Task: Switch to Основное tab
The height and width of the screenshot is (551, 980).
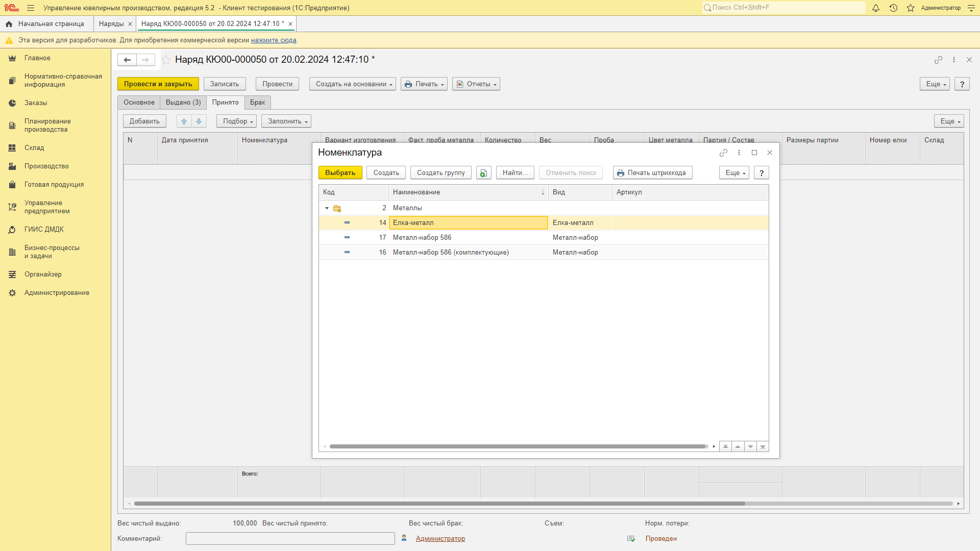Action: (139, 103)
